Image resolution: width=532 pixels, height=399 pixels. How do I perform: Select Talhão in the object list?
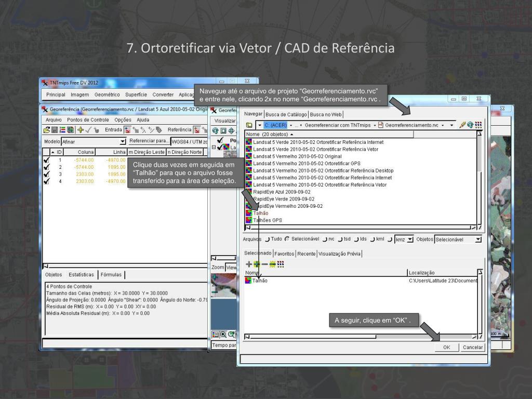click(261, 213)
